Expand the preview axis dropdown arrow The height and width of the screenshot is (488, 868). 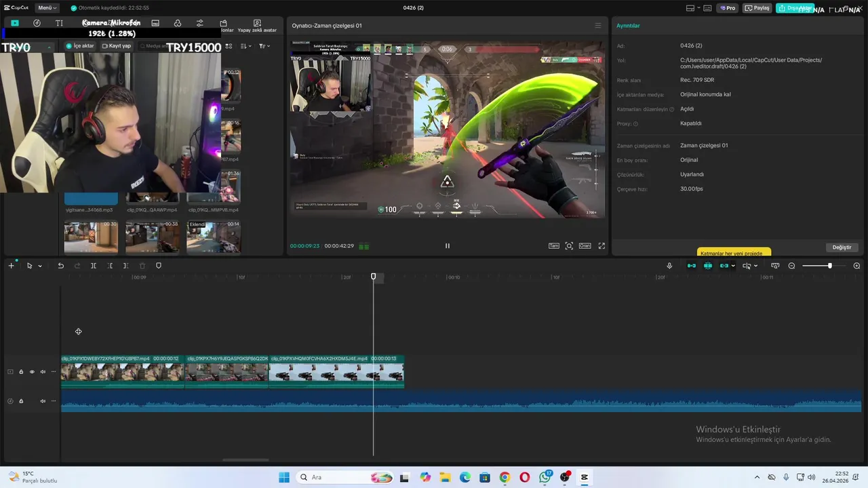755,266
